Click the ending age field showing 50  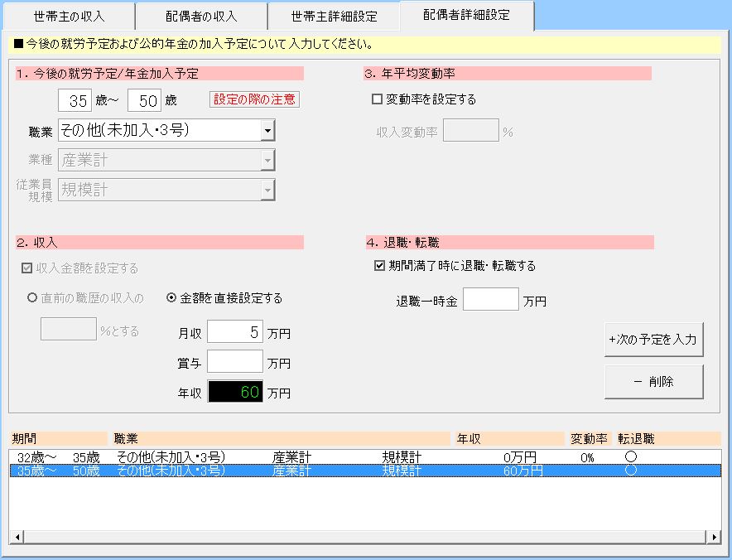(144, 101)
